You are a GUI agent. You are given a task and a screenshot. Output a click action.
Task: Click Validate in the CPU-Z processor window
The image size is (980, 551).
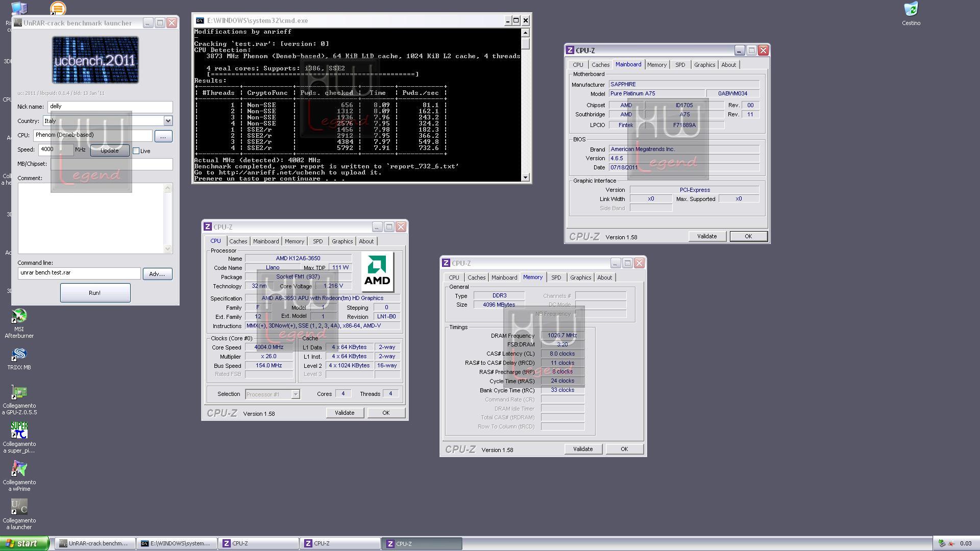(x=345, y=413)
